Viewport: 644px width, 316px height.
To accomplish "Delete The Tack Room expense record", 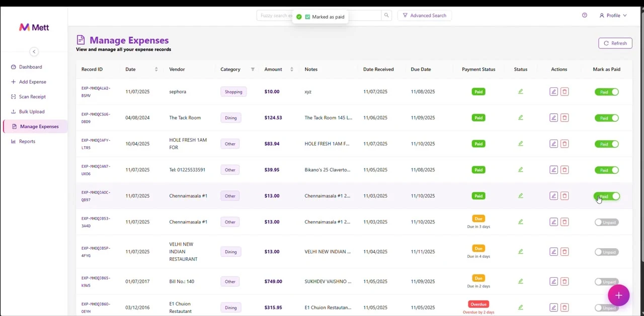I will [565, 118].
